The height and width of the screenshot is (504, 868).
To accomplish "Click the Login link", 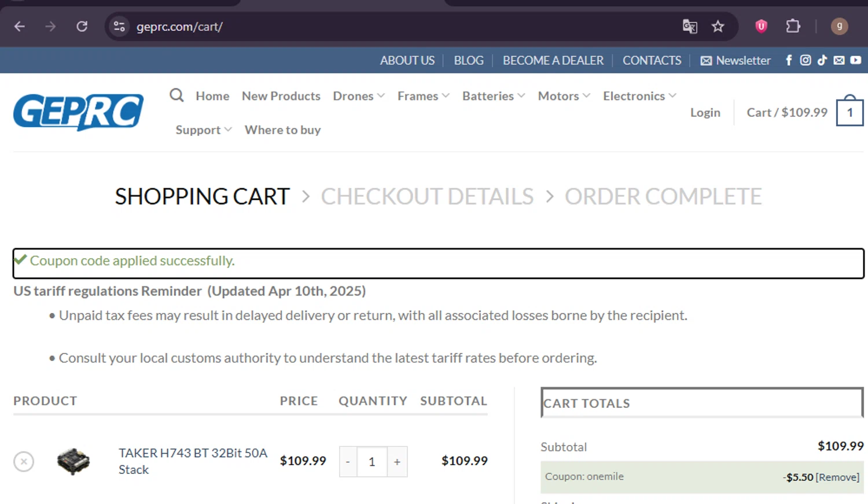I will click(x=705, y=112).
